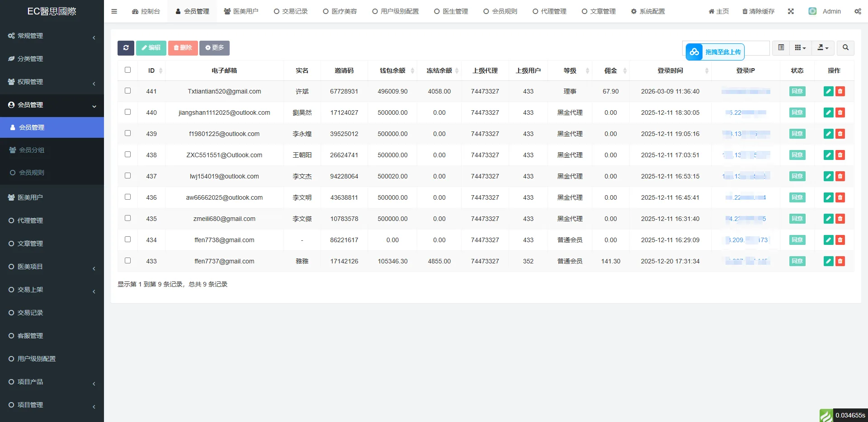Image resolution: width=868 pixels, height=422 pixels.
Task: Toggle the table card view icon
Action: (781, 47)
